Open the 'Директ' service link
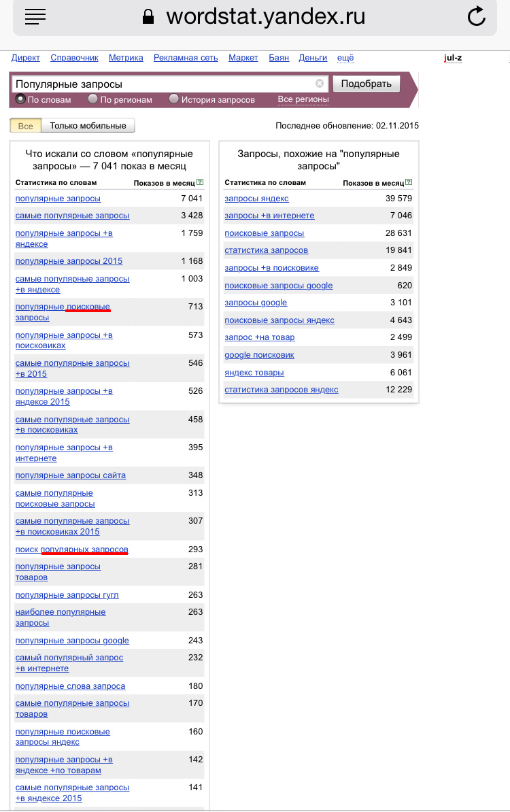510x812 pixels. click(x=26, y=58)
